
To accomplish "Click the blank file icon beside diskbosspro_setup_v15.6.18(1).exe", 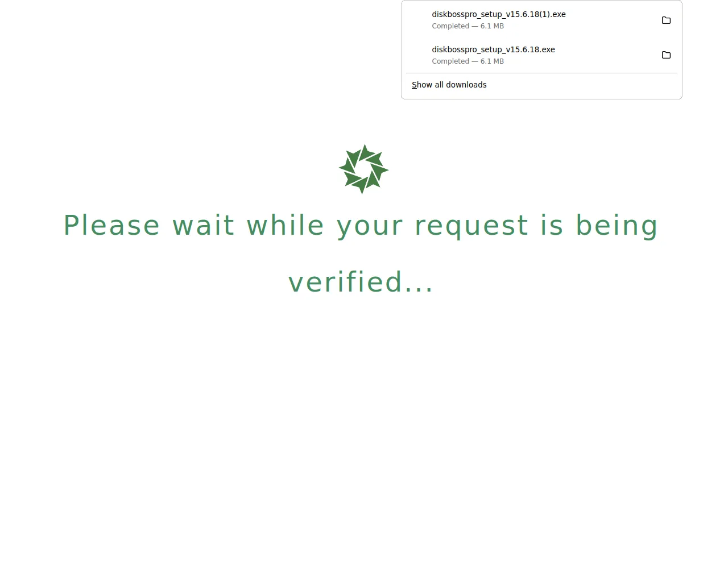I will pyautogui.click(x=420, y=20).
